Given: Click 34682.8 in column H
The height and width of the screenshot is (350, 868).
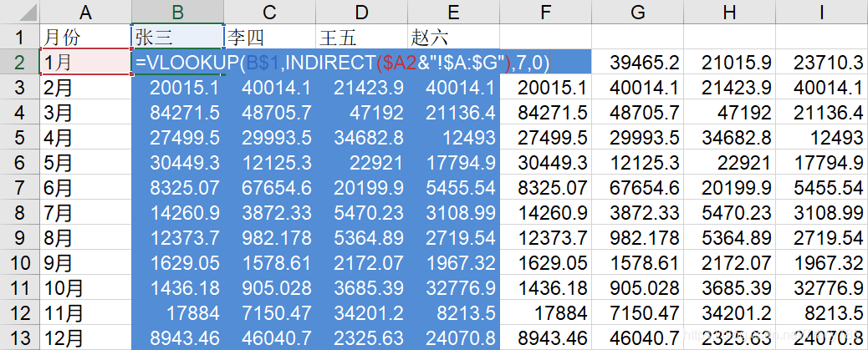Looking at the screenshot, I should point(729,137).
